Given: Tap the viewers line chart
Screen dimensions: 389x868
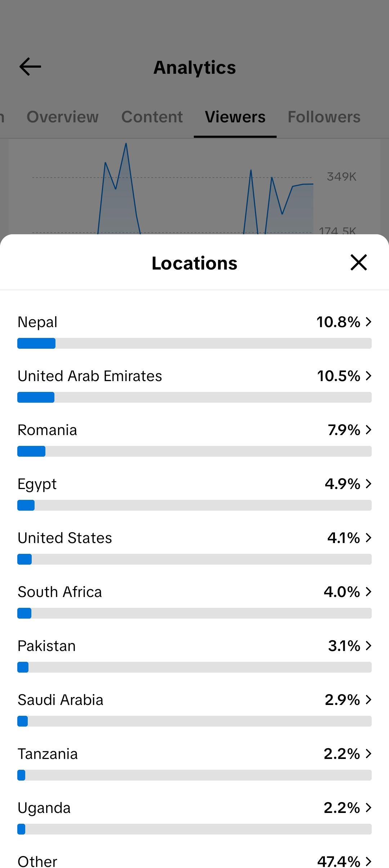Looking at the screenshot, I should click(x=194, y=187).
